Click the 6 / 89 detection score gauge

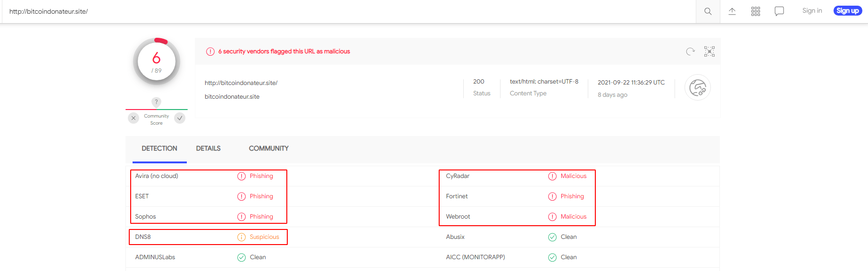click(x=157, y=62)
